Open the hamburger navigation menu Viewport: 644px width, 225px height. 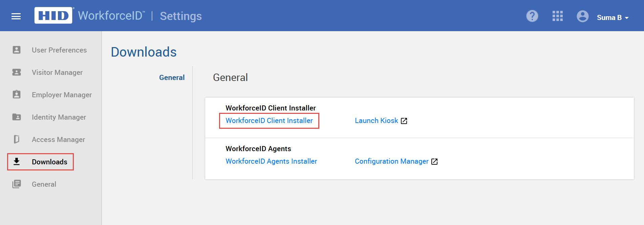click(x=16, y=16)
